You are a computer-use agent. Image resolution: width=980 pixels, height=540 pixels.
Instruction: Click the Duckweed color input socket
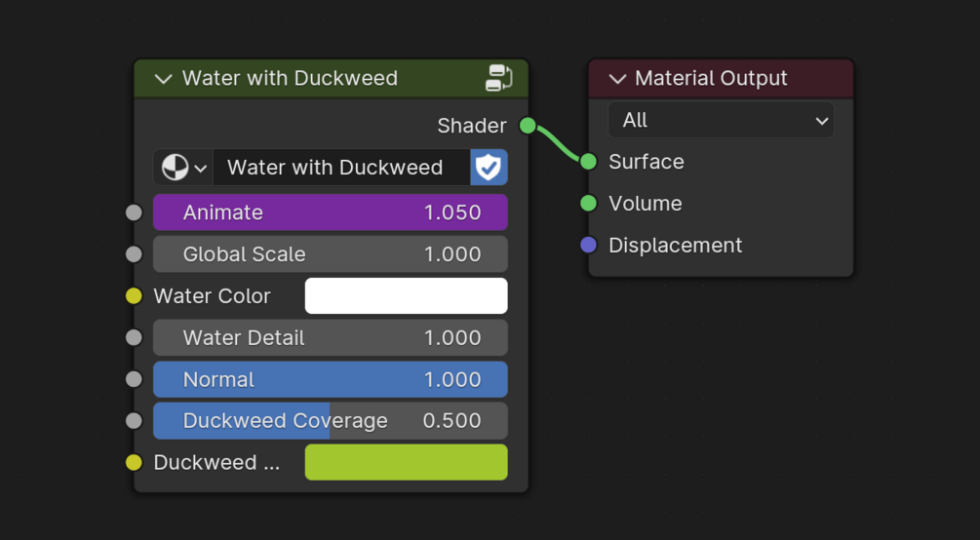click(135, 463)
